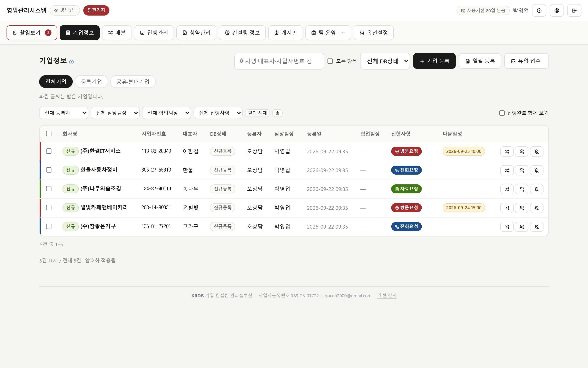Switch to the 공유·분배기업 tab

pos(133,82)
